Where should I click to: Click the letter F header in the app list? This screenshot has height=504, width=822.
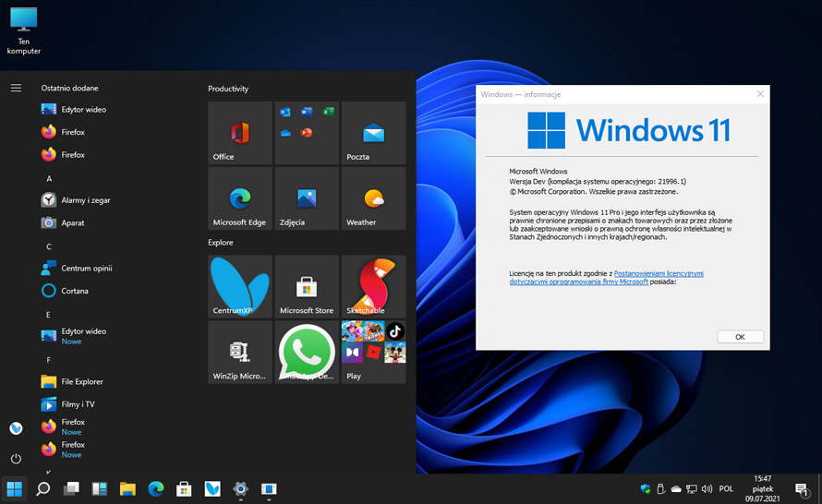pos(49,360)
